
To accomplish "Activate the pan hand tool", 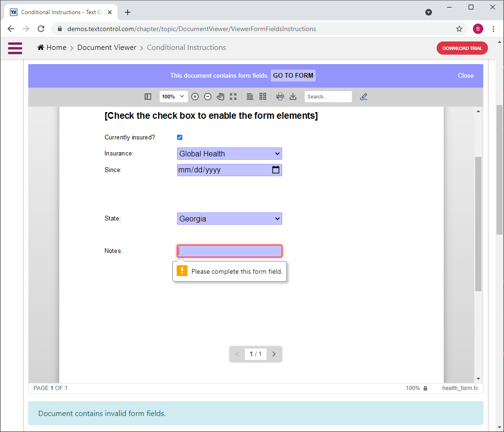I will (220, 97).
